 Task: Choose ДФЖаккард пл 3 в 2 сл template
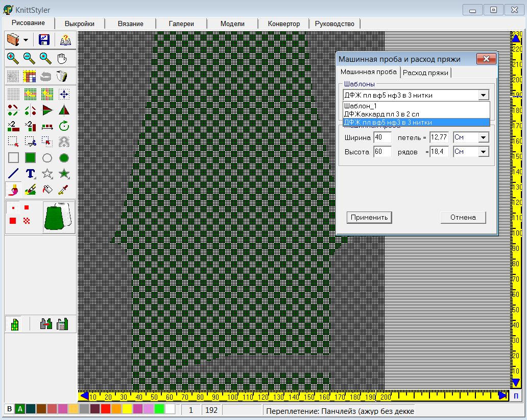[x=375, y=114]
